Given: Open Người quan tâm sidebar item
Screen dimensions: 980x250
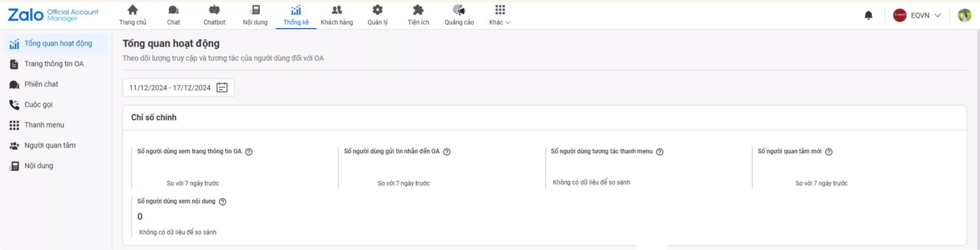Looking at the screenshot, I should tap(50, 145).
